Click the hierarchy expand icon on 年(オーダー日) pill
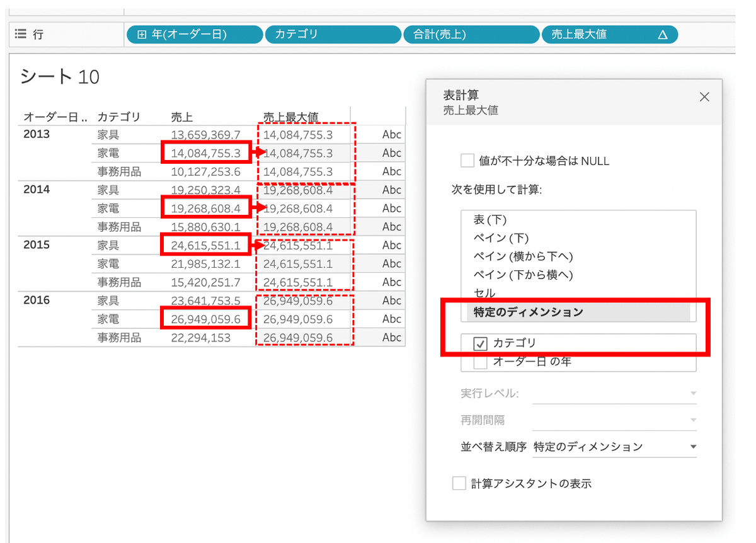Viewport: 756px width, 543px height. point(142,34)
